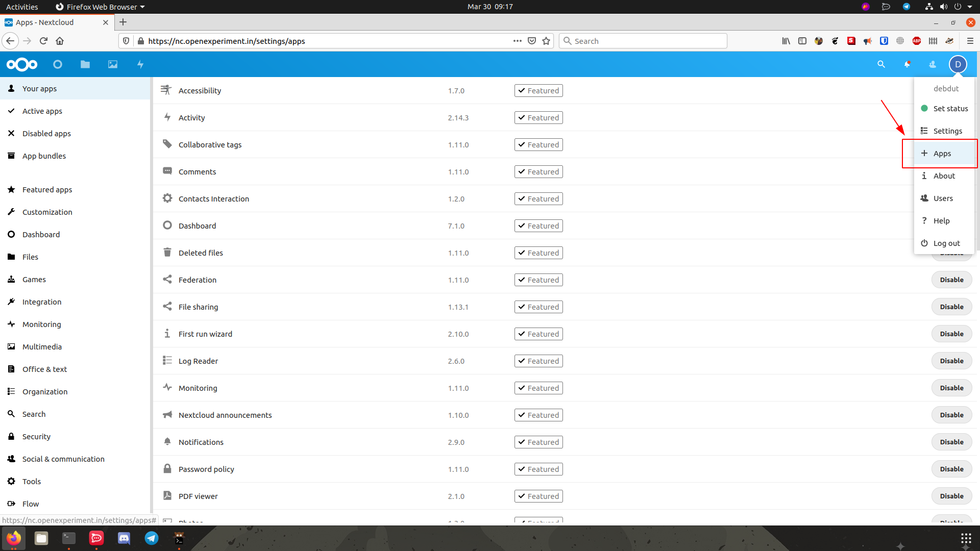Open Terminal from the dock
This screenshot has height=551, width=980.
(69, 538)
